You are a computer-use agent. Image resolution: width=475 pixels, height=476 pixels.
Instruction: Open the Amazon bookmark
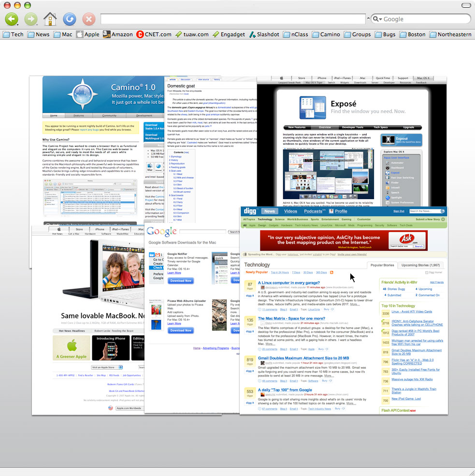pyautogui.click(x=118, y=34)
